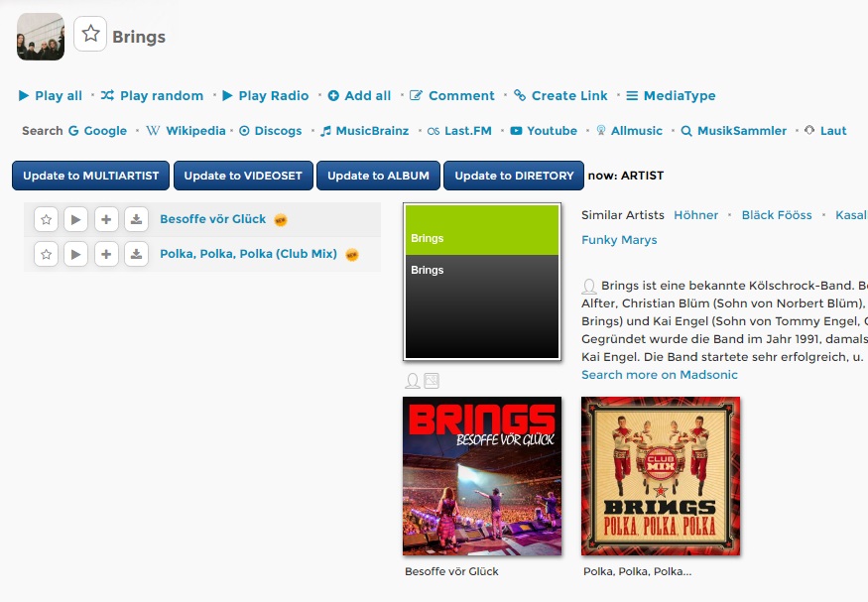
Task: Start Play Radio for Brings
Action: click(x=266, y=96)
